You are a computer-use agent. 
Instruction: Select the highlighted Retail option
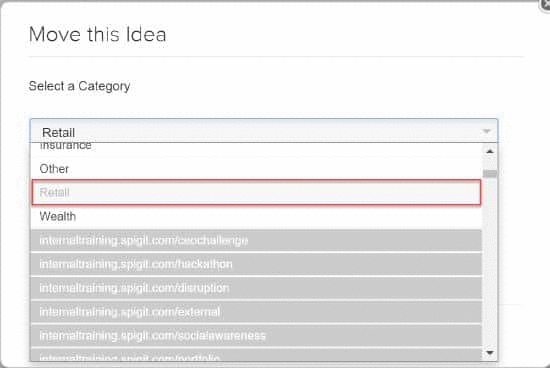[x=256, y=192]
